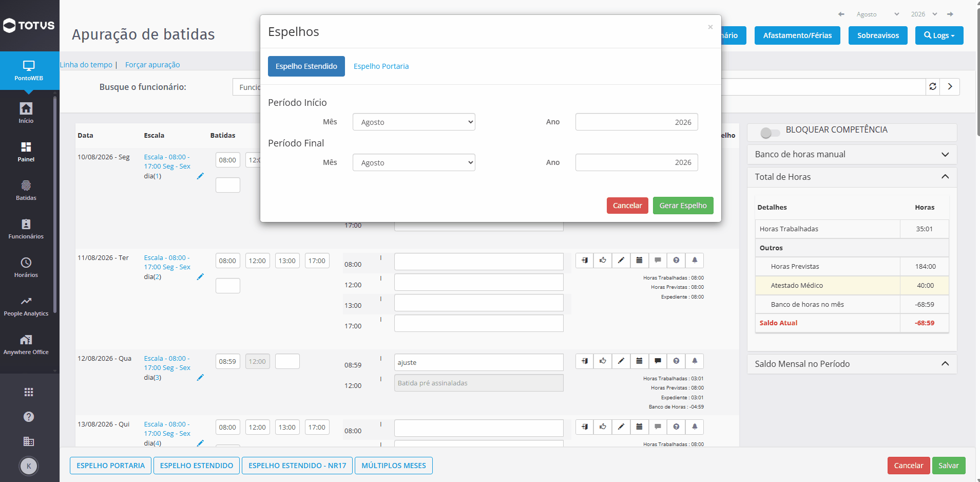Open Anywhere Office in the sidebar
The height and width of the screenshot is (482, 980).
click(26, 344)
